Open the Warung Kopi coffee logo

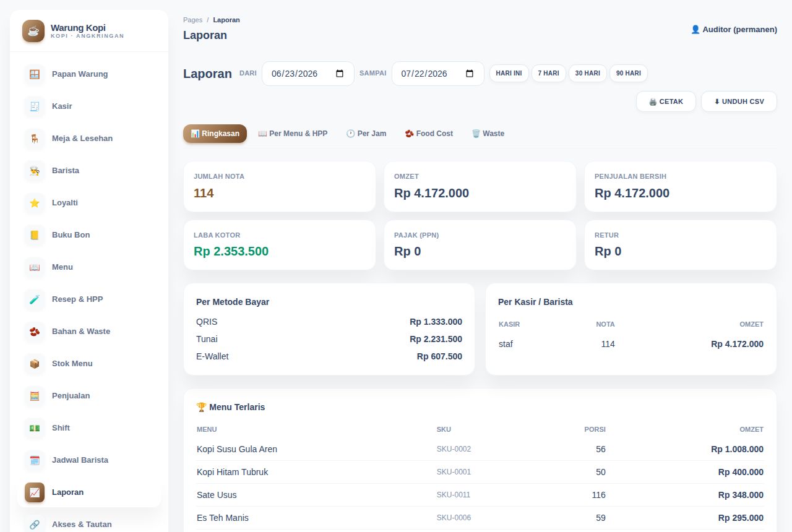tap(33, 31)
